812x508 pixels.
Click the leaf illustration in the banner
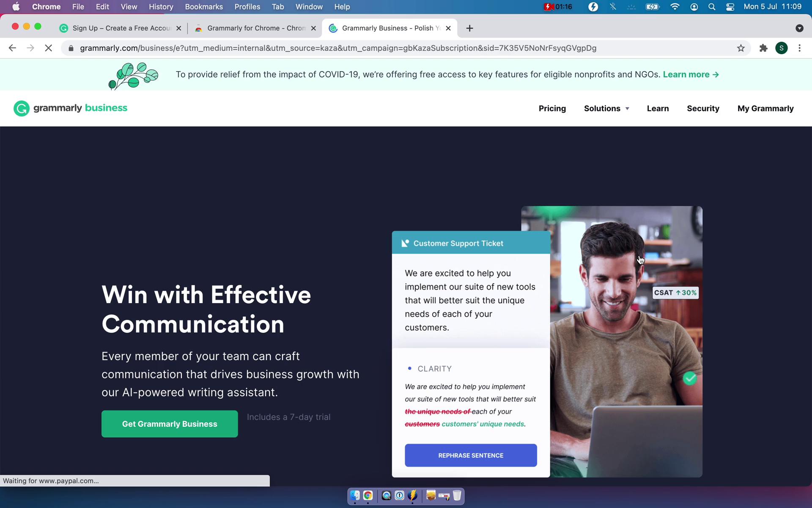click(134, 76)
